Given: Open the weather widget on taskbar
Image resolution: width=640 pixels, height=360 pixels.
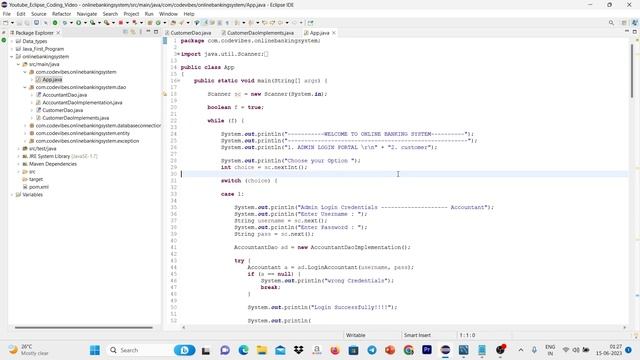Looking at the screenshot, I should tap(29, 350).
